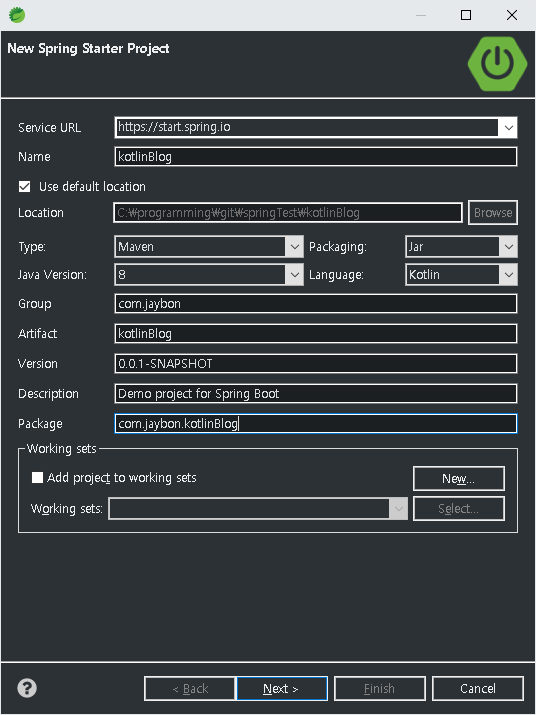Screen dimensions: 536x715
Task: Click the Spring leaf icon in title bar
Action: (x=17, y=15)
